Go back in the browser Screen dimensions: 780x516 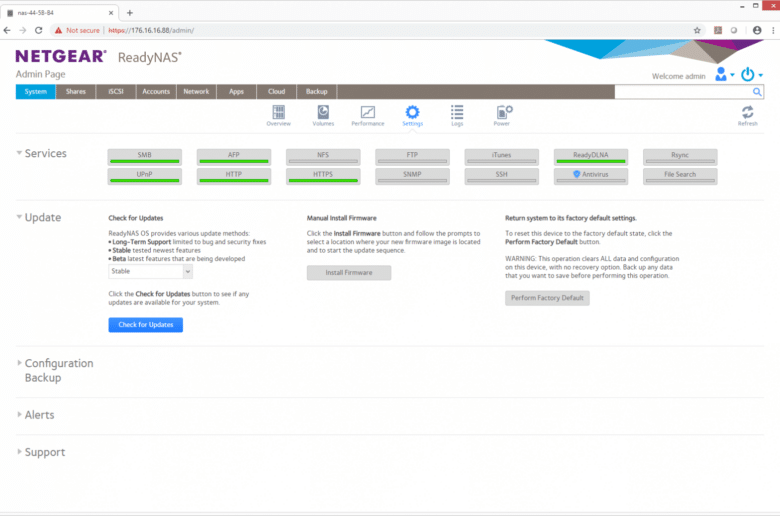(7, 30)
